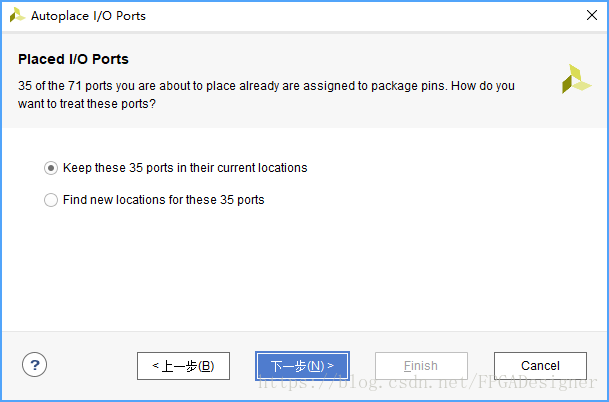609x402 pixels.
Task: Close the Autoplace I/O Ports dialog
Action: pos(592,15)
